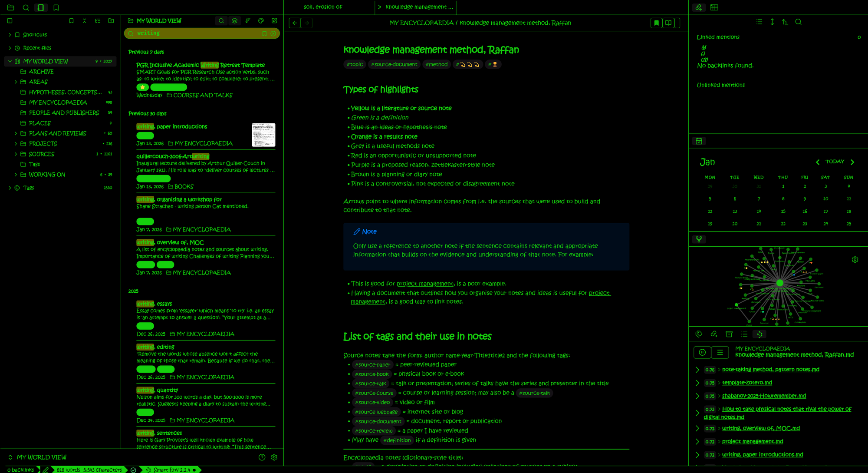The width and height of the screenshot is (868, 473).
Task: Expand the PROJECTS folder
Action: (16, 144)
